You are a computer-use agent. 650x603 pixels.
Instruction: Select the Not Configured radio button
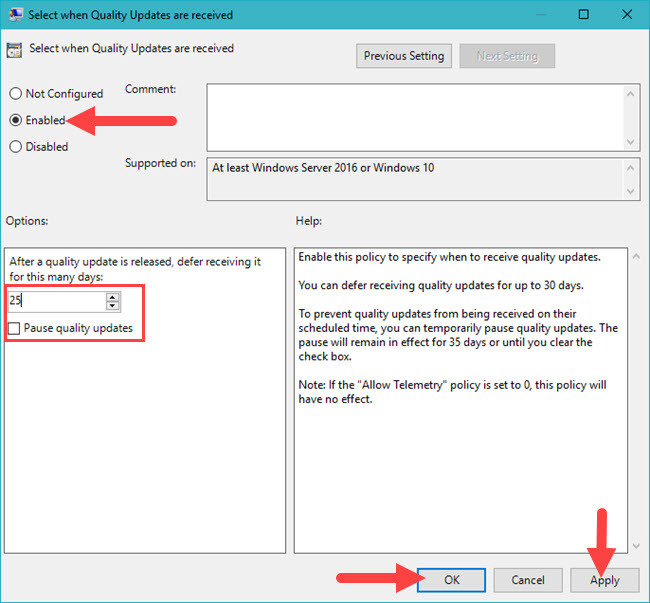pos(15,93)
